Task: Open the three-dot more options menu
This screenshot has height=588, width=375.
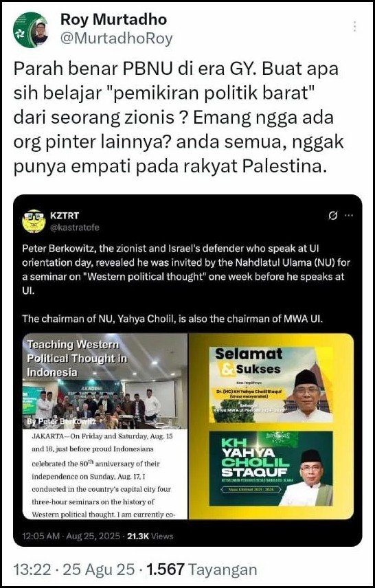Action: 354,26
